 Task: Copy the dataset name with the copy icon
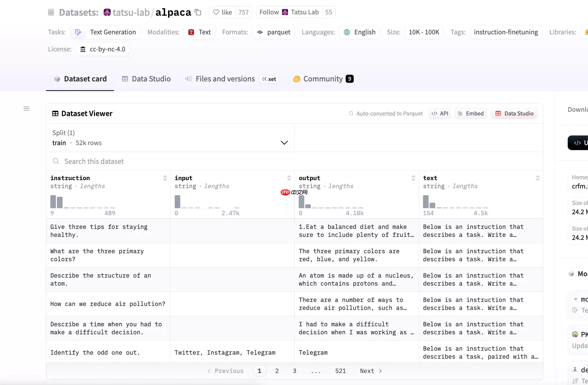(x=198, y=12)
